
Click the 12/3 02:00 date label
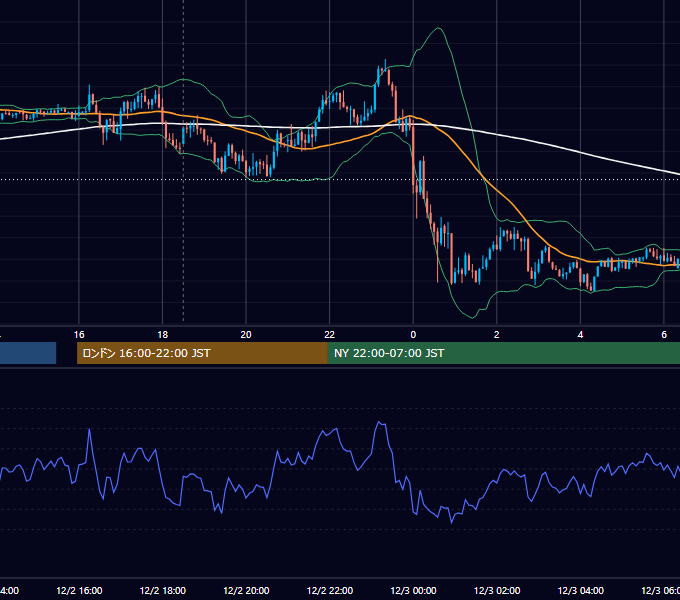point(497,590)
